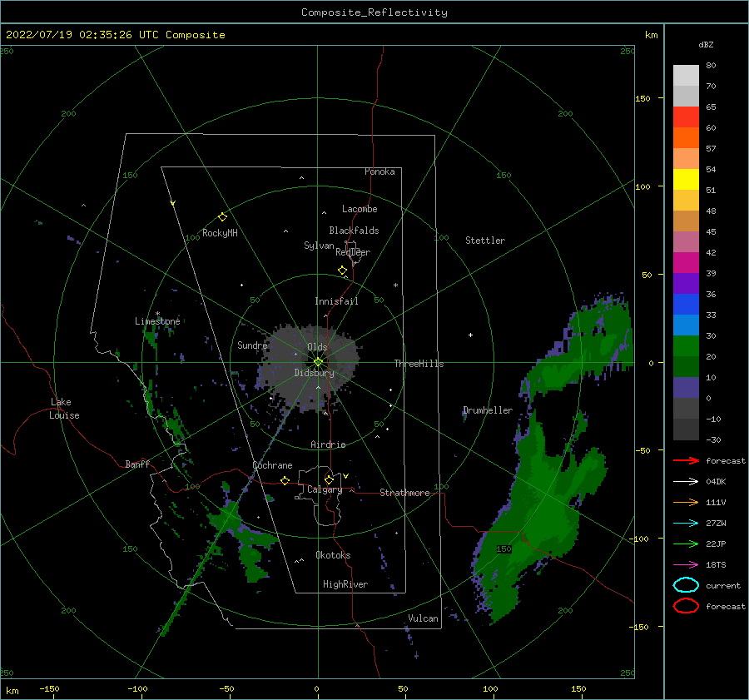Click the Didsbury label
This screenshot has height=700, width=749.
[314, 373]
